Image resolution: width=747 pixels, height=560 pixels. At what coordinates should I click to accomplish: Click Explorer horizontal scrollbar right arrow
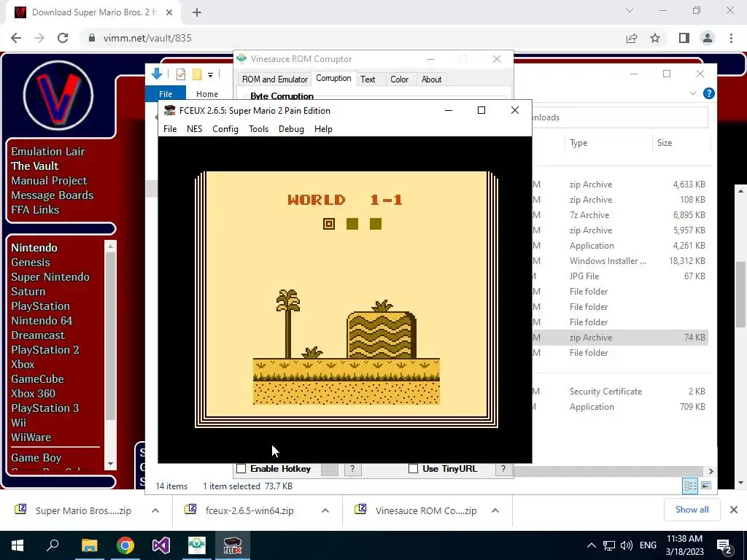coord(711,471)
